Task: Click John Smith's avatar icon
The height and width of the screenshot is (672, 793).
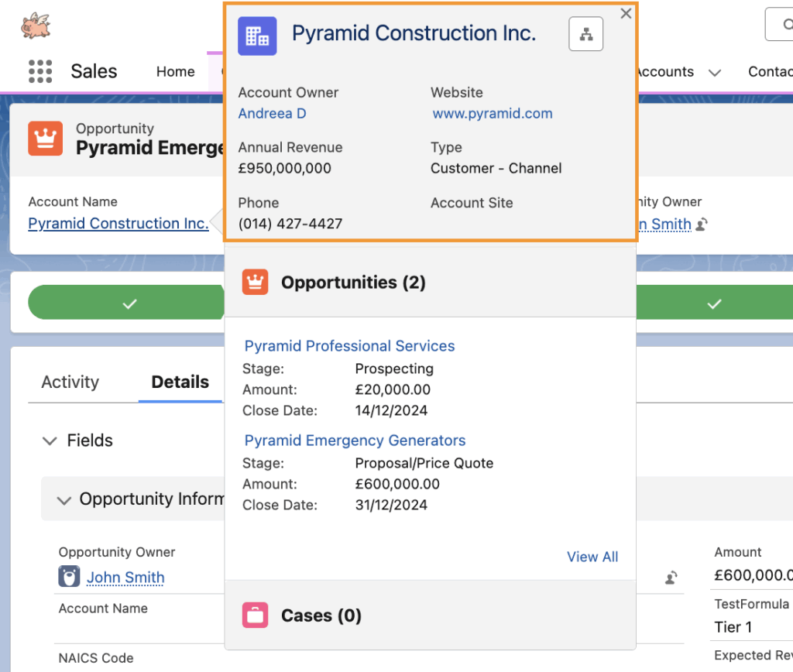Action: [x=70, y=577]
